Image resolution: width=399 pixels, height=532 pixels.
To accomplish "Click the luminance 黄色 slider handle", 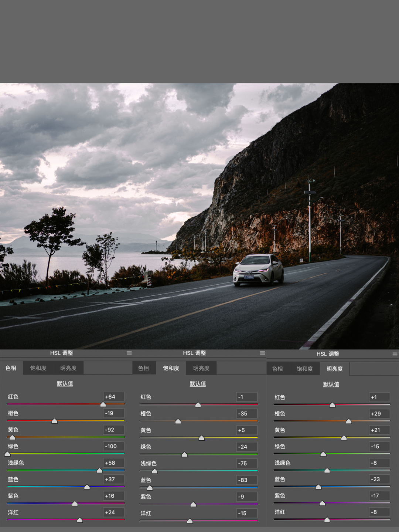I will [x=344, y=438].
